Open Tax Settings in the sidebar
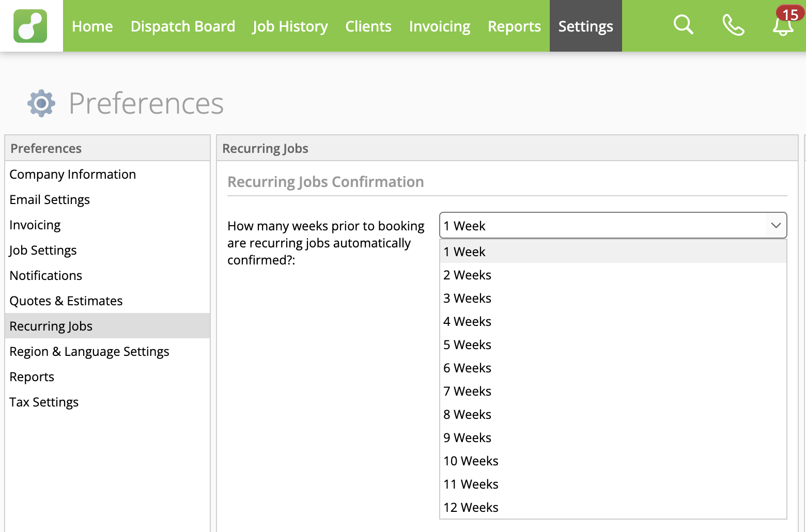The image size is (806, 532). 44,402
